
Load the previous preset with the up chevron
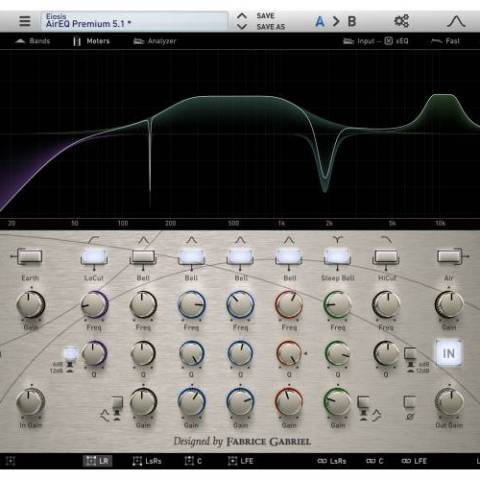[x=242, y=16]
